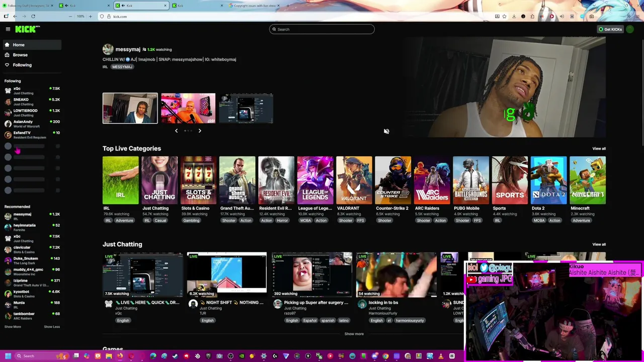The width and height of the screenshot is (644, 362).
Task: Click the Horror tag under Resident Evil
Action: (x=282, y=221)
